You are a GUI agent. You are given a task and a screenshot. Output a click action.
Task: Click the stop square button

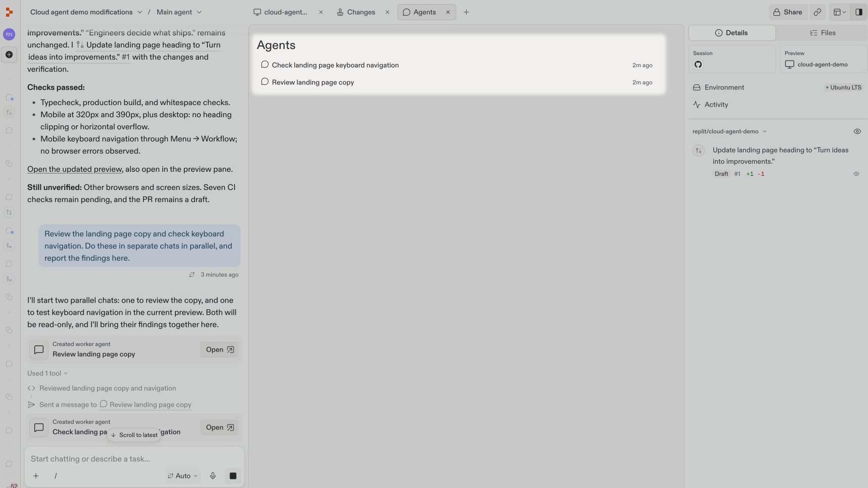233,476
